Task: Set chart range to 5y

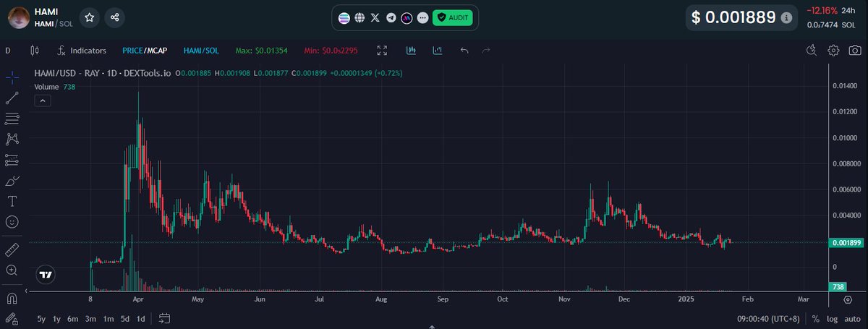Action: pyautogui.click(x=41, y=318)
